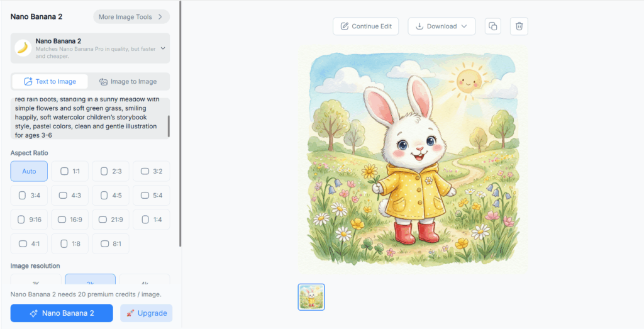The width and height of the screenshot is (644, 329).
Task: Expand the Nano Banana 2 model dropdown
Action: [x=163, y=48]
